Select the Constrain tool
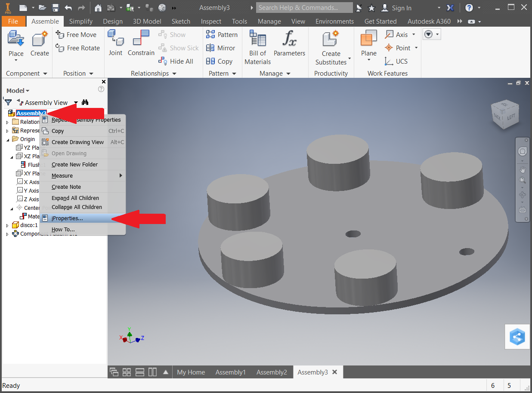This screenshot has height=393, width=532. [141, 43]
